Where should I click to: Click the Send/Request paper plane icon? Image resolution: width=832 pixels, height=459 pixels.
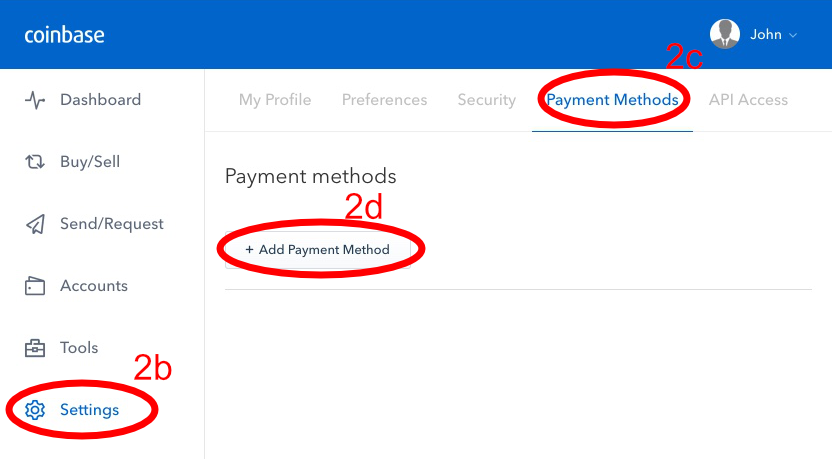coord(35,224)
